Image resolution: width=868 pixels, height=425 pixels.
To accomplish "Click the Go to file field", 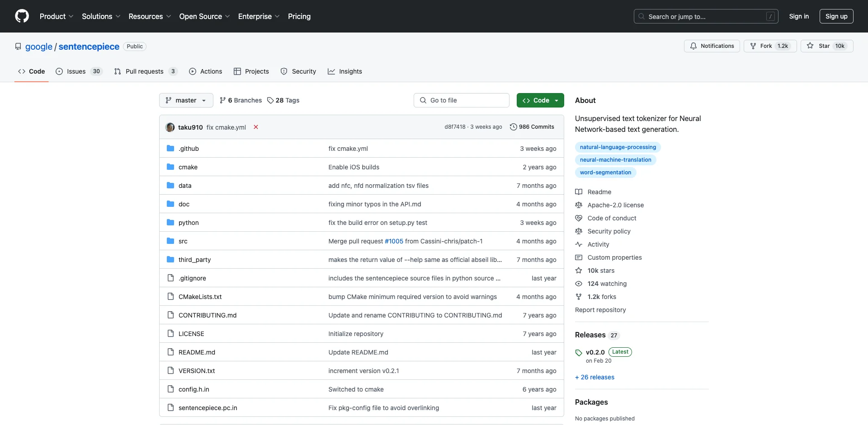I will click(x=462, y=100).
